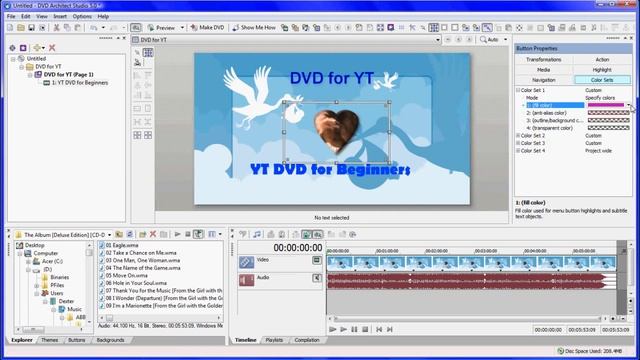Click the Save disk icon
This screenshot has width=640, height=360.
31,27
